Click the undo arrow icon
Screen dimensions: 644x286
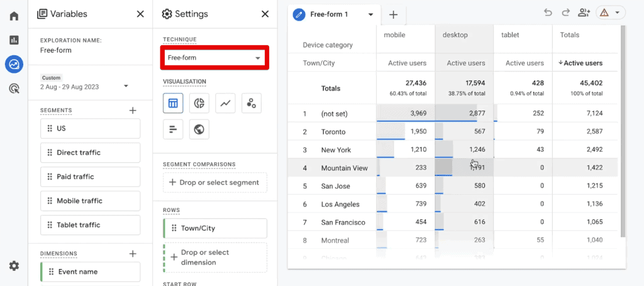(548, 13)
